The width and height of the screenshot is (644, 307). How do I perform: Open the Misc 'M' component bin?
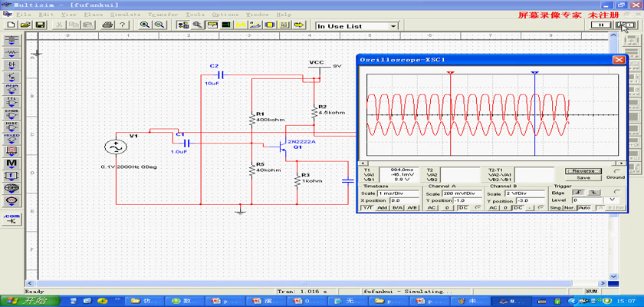pos(12,164)
